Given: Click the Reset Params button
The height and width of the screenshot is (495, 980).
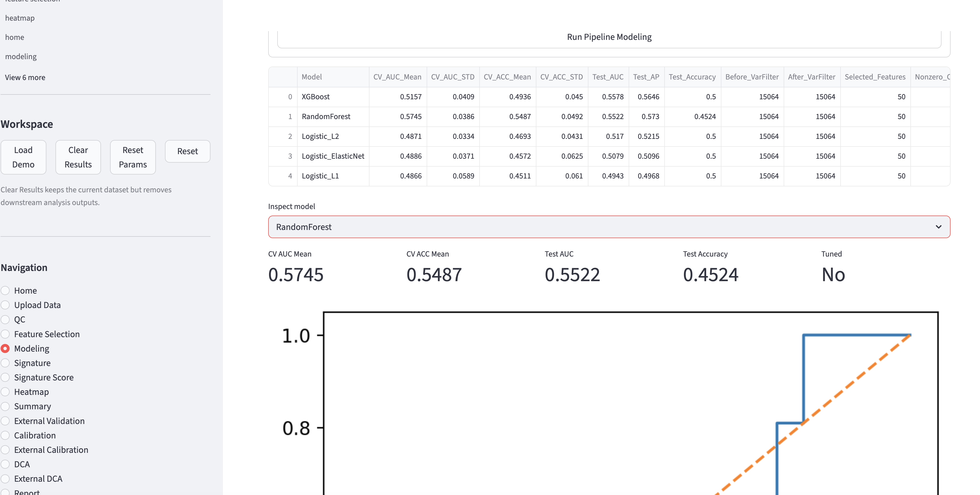Looking at the screenshot, I should click(x=132, y=157).
